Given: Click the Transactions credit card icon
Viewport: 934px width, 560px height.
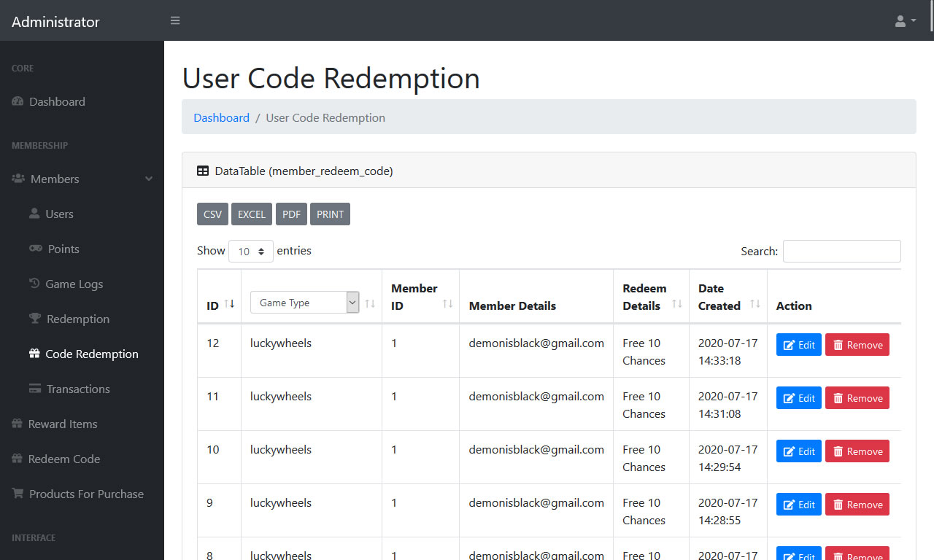Looking at the screenshot, I should pyautogui.click(x=34, y=389).
